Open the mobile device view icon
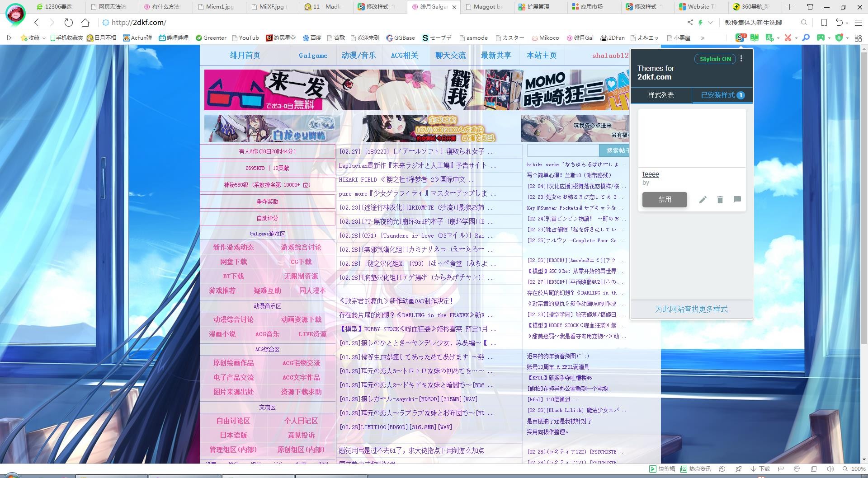 [824, 23]
